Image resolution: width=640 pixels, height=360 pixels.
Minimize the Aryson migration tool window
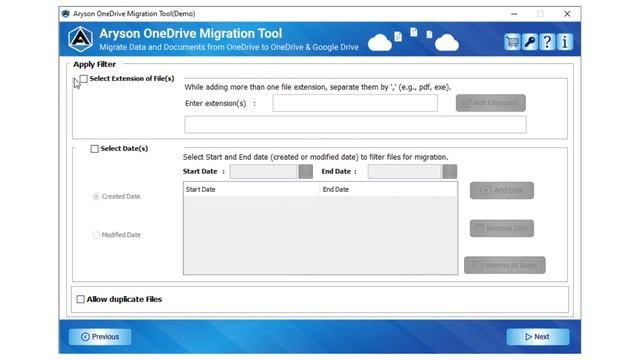514,14
